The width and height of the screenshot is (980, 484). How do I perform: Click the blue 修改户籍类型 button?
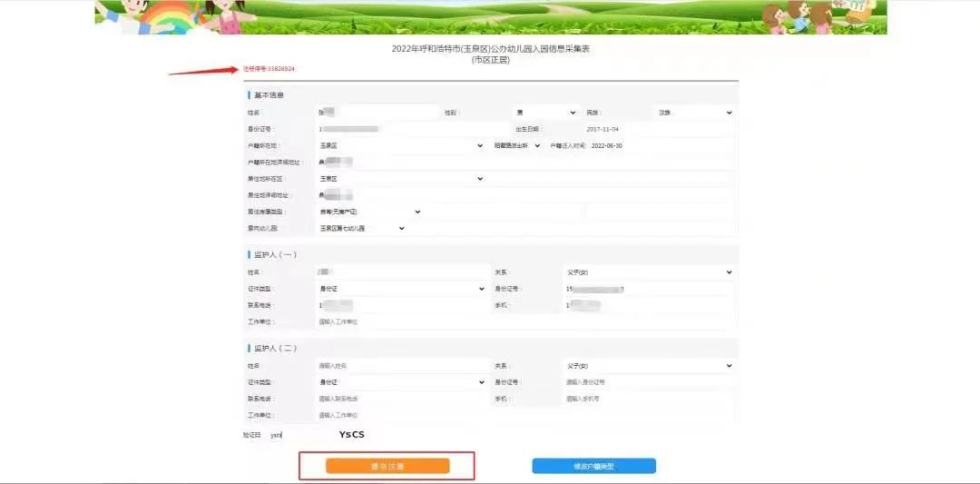pos(593,466)
